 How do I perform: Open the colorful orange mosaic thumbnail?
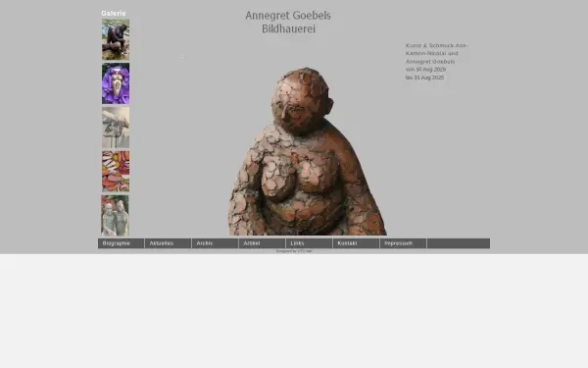click(116, 171)
